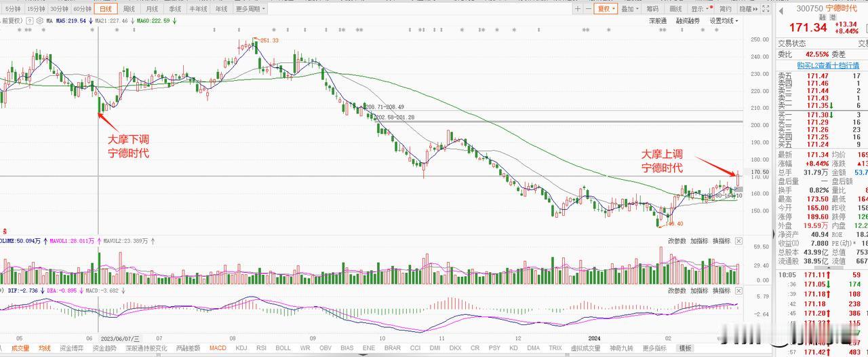Open 融资融券 link
868x357 pixels.
click(688, 21)
